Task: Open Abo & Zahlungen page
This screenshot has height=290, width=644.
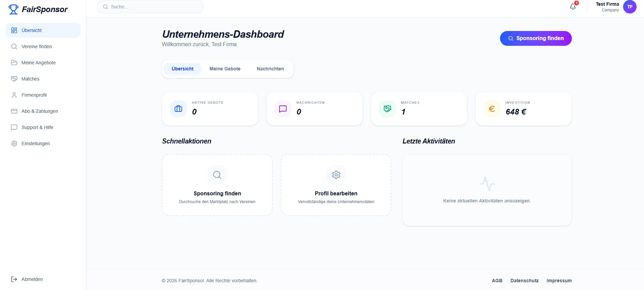Action: [x=43, y=111]
